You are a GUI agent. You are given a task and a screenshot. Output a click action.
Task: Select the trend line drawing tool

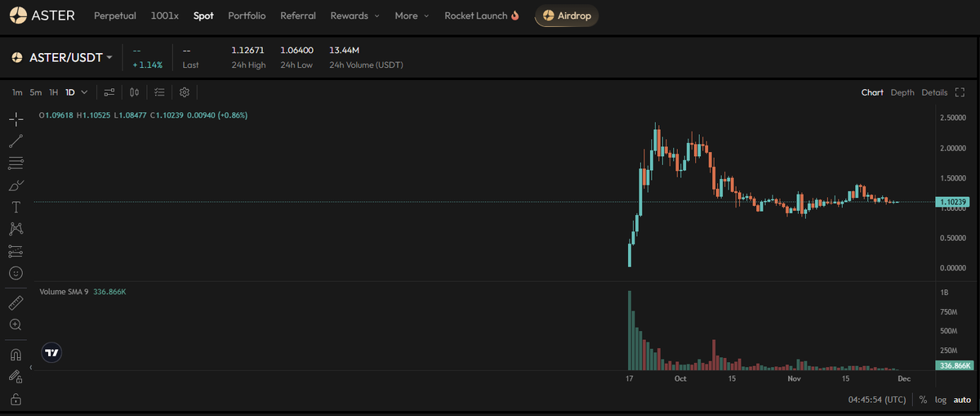(x=16, y=141)
